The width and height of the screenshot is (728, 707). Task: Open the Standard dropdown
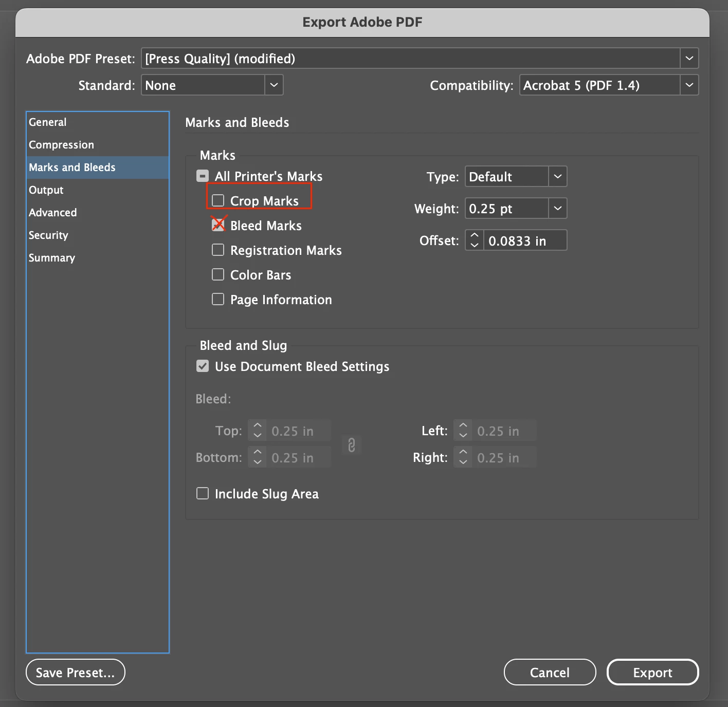[x=274, y=85]
